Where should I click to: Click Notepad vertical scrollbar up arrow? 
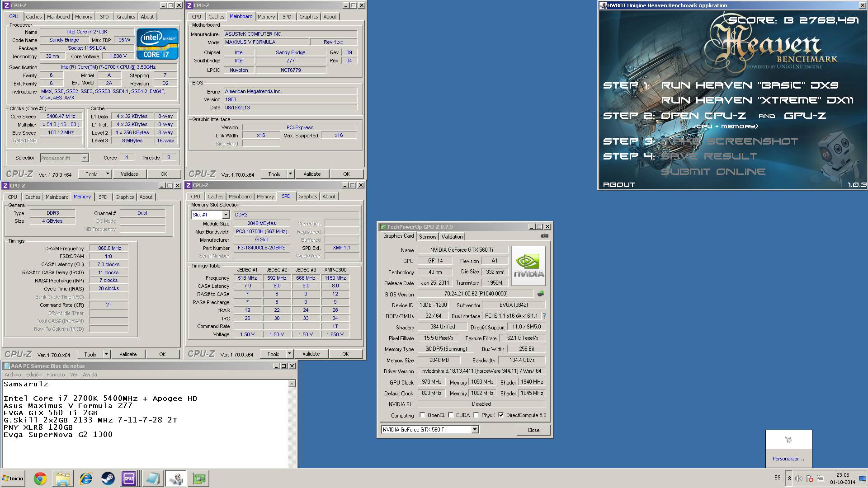tap(292, 384)
